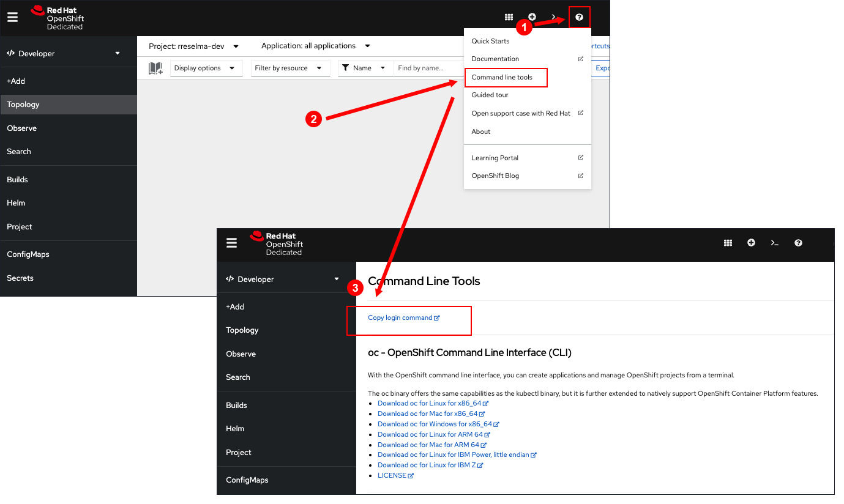Click Copy login command link
The height and width of the screenshot is (504, 844).
404,317
